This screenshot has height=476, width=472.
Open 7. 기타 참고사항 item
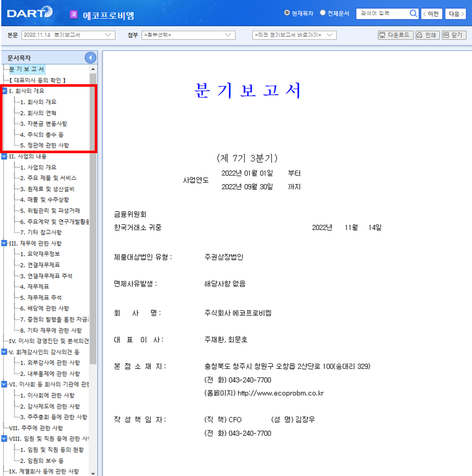(x=41, y=232)
